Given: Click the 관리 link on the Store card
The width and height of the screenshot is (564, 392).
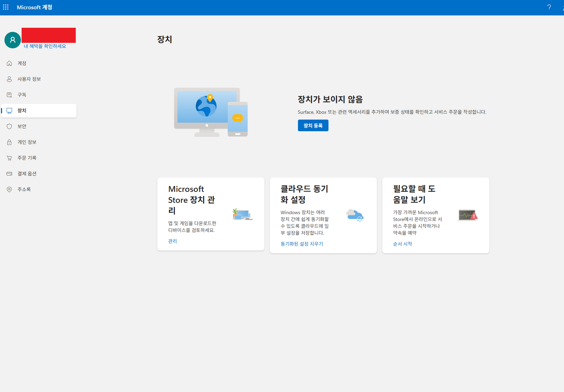Looking at the screenshot, I should (172, 241).
